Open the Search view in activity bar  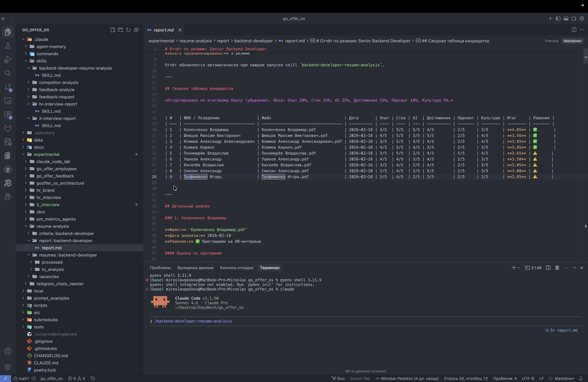(x=8, y=73)
